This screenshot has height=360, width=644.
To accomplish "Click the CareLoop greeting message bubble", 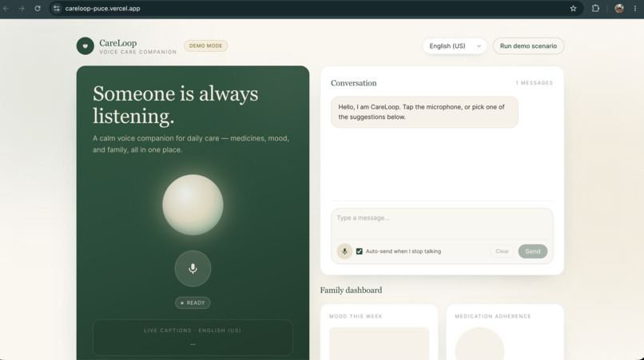I will 424,112.
